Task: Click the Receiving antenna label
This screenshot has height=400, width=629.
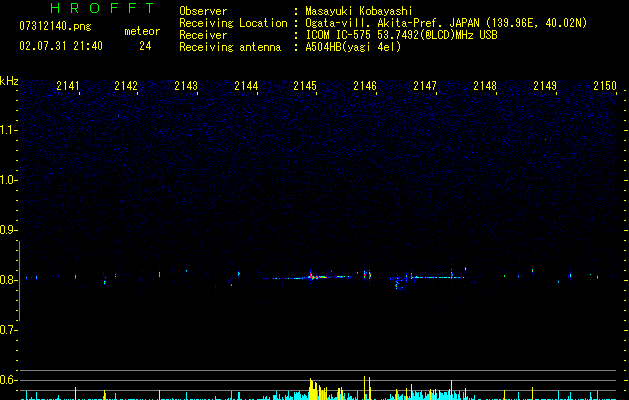Action: click(230, 47)
